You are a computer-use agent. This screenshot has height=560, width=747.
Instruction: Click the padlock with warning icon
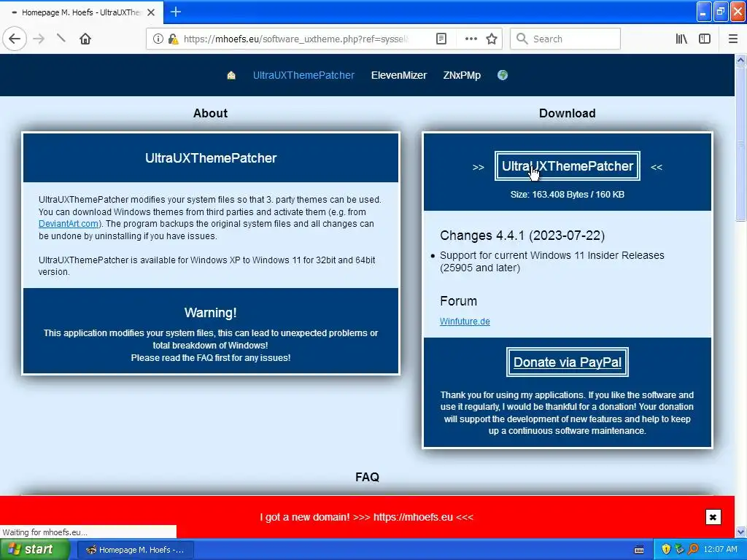coord(174,39)
